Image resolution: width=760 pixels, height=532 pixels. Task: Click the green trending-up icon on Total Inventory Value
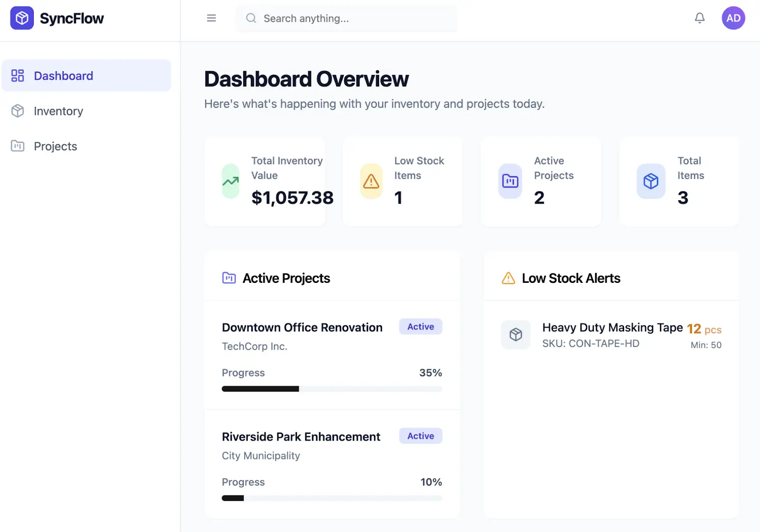point(230,181)
